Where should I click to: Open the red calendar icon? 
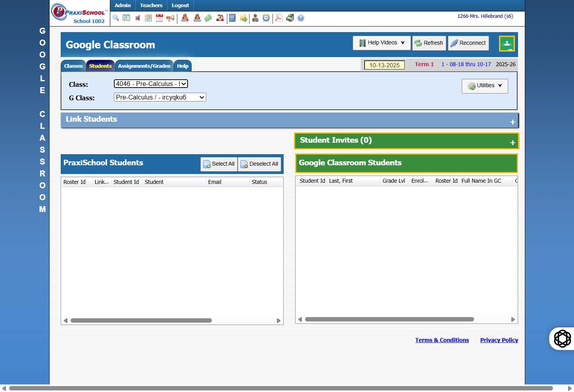coord(159,18)
